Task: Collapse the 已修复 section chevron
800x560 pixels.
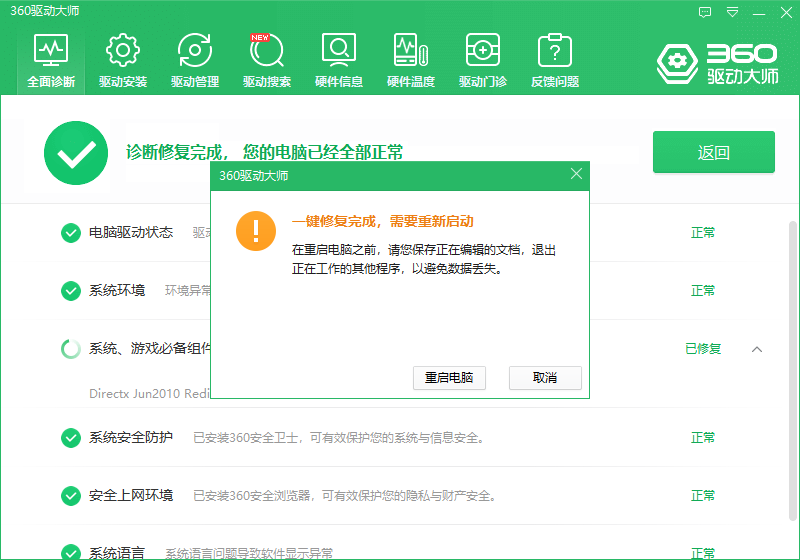Action: [x=757, y=349]
